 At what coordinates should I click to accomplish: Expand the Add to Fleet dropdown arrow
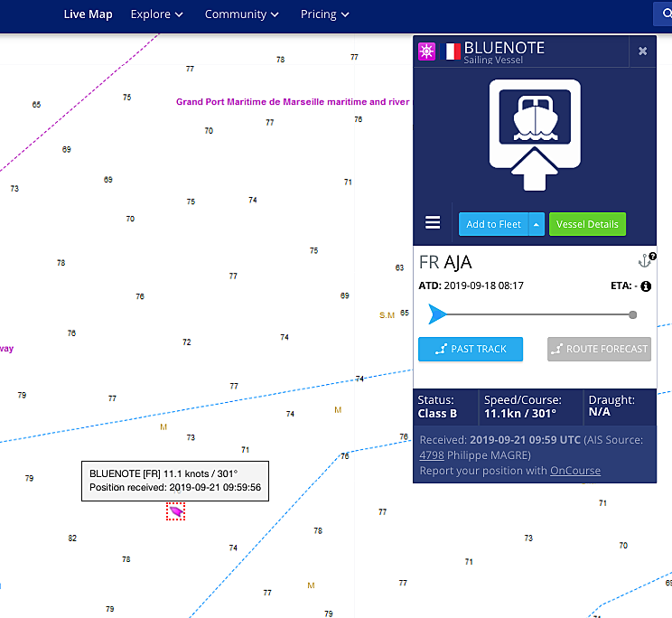pyautogui.click(x=537, y=224)
